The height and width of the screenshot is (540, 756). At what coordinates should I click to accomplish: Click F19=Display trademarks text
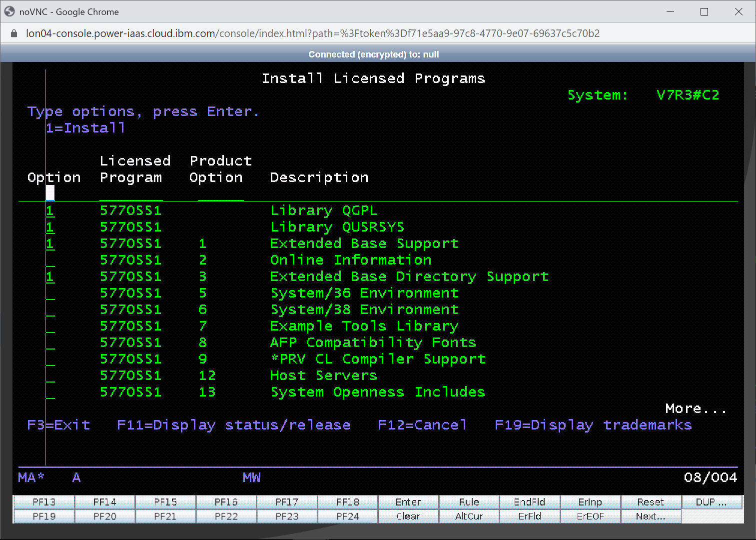[x=593, y=425]
